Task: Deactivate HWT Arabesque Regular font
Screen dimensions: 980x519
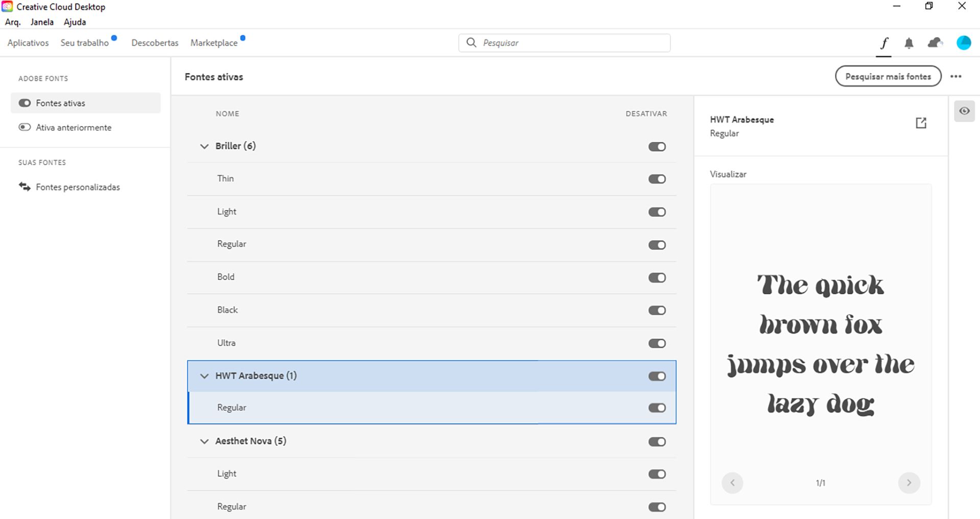Action: tap(657, 408)
